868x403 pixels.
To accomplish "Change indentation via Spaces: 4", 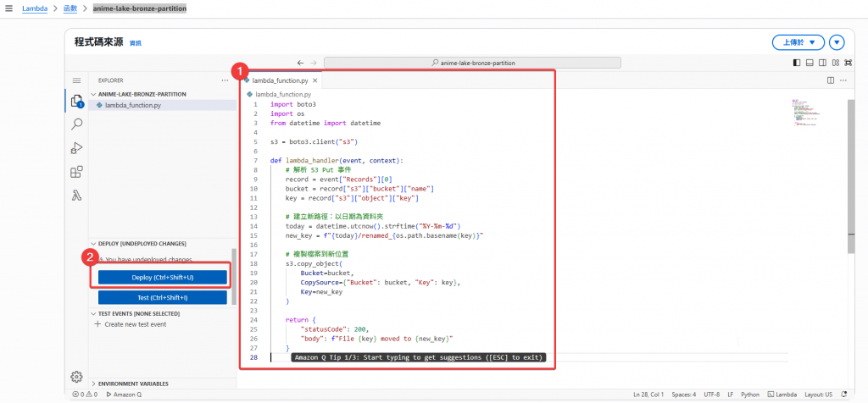I will pos(684,395).
